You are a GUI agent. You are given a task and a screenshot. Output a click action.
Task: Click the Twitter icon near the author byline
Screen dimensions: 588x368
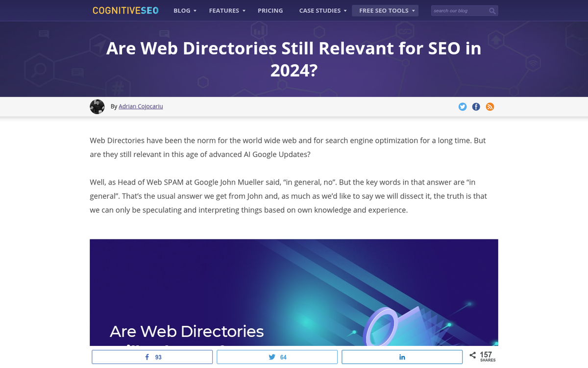(x=462, y=106)
